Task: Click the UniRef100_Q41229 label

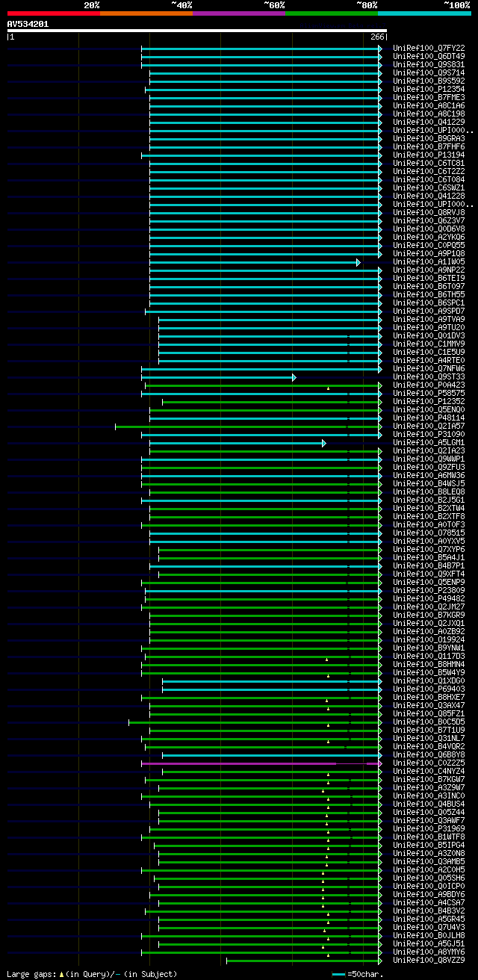Action: coord(429,122)
